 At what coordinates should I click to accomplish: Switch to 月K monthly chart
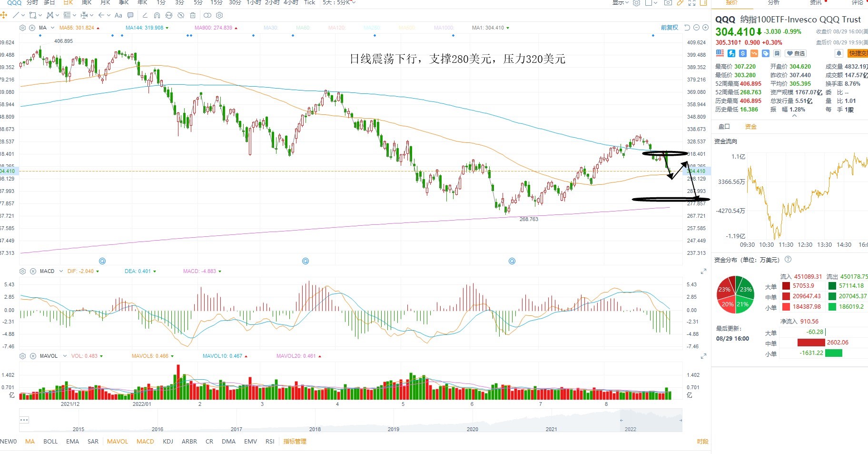click(x=105, y=3)
